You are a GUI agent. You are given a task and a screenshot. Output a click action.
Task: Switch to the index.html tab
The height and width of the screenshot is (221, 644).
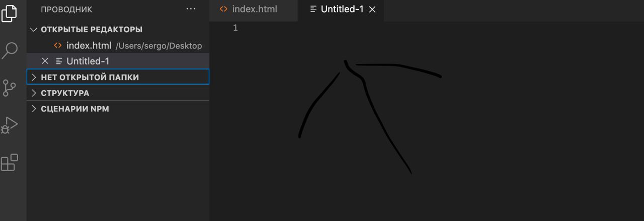click(x=254, y=10)
